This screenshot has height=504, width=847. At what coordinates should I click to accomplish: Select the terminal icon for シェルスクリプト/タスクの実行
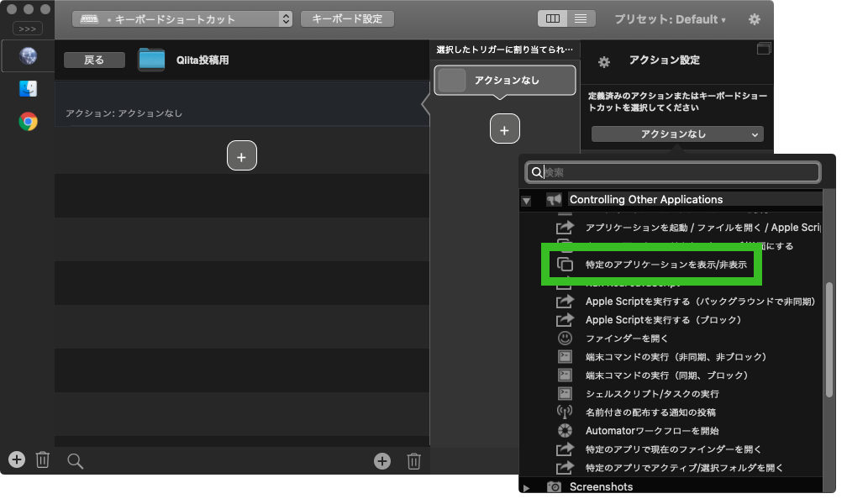pos(565,393)
